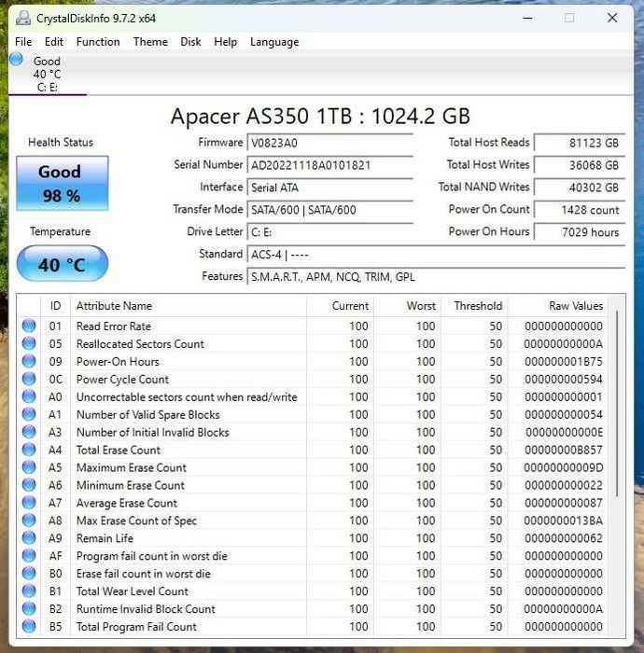This screenshot has width=644, height=653.
Task: Open the Disk menu
Action: 190,42
